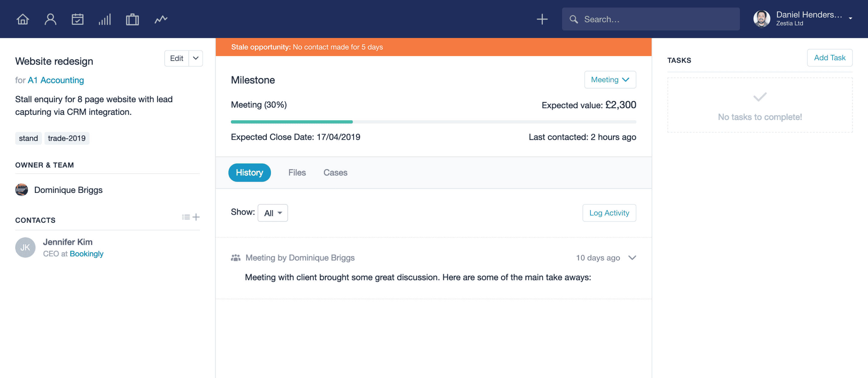Open the Bookingly organisation link
Screen dimensions: 868x378
coord(86,254)
